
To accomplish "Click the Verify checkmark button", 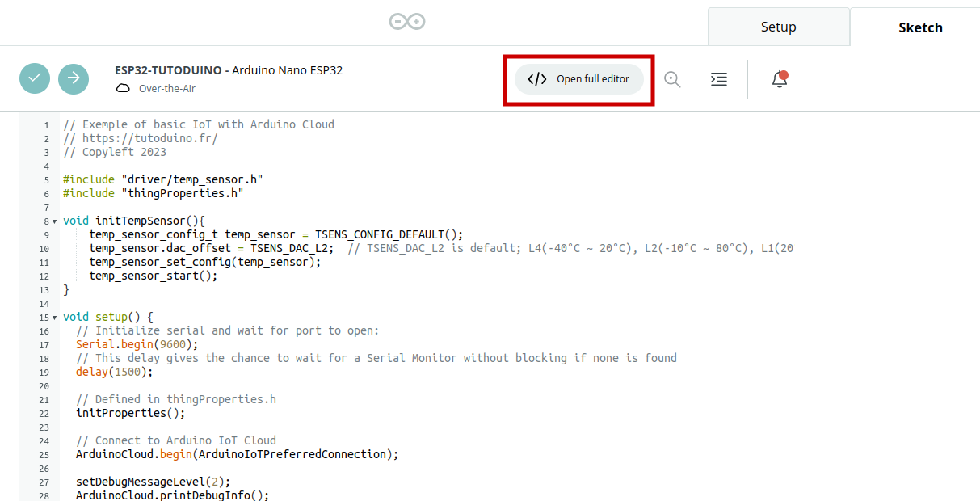I will pyautogui.click(x=35, y=78).
